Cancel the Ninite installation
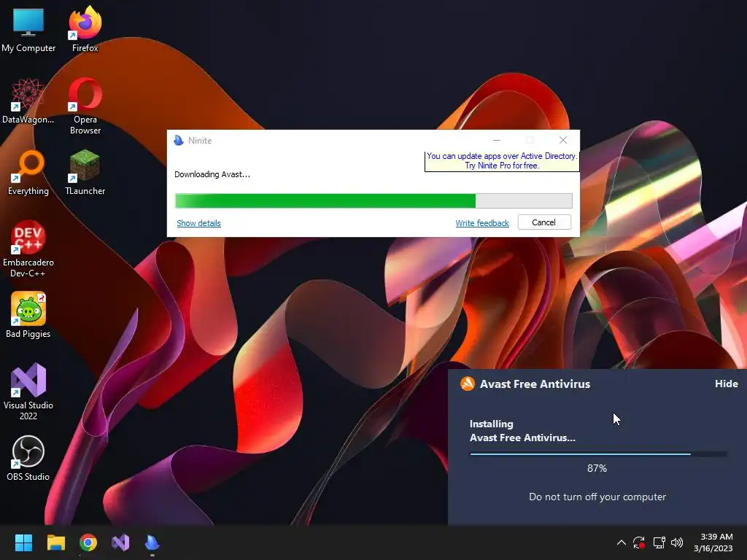 point(544,222)
